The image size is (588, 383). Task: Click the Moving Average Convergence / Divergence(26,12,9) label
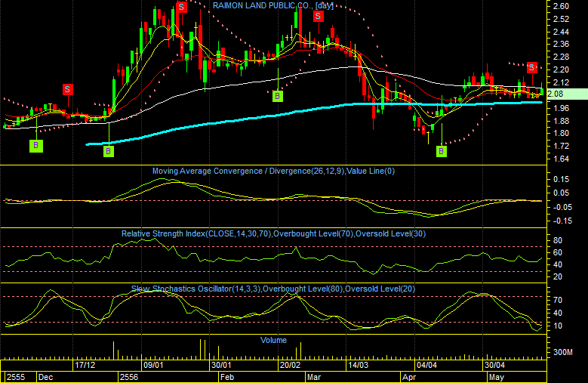pyautogui.click(x=248, y=171)
